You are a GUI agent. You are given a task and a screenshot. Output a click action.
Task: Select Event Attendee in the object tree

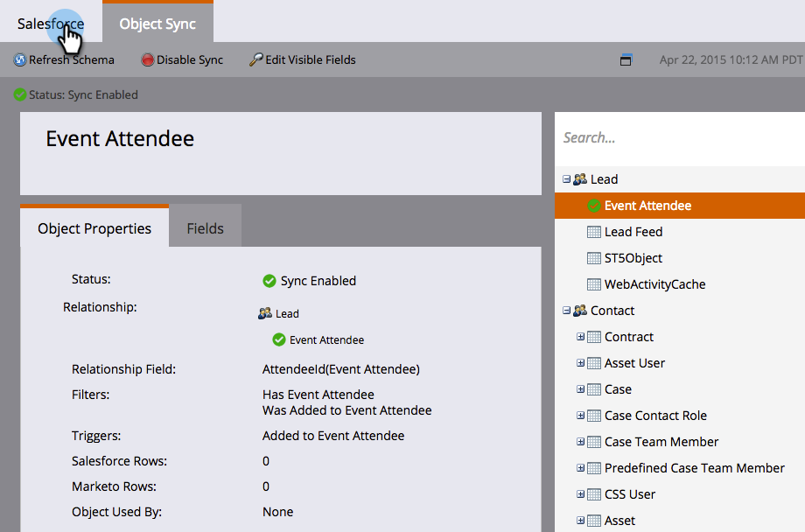(x=647, y=206)
